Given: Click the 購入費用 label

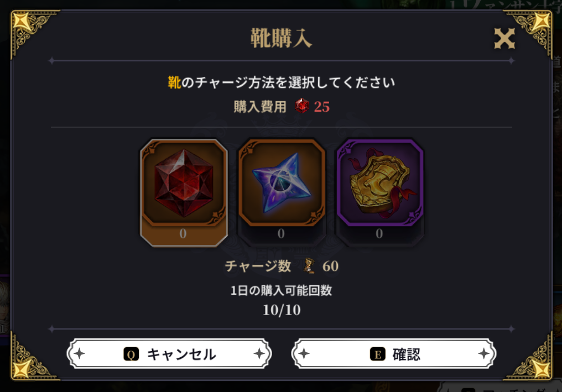Looking at the screenshot, I should (260, 107).
